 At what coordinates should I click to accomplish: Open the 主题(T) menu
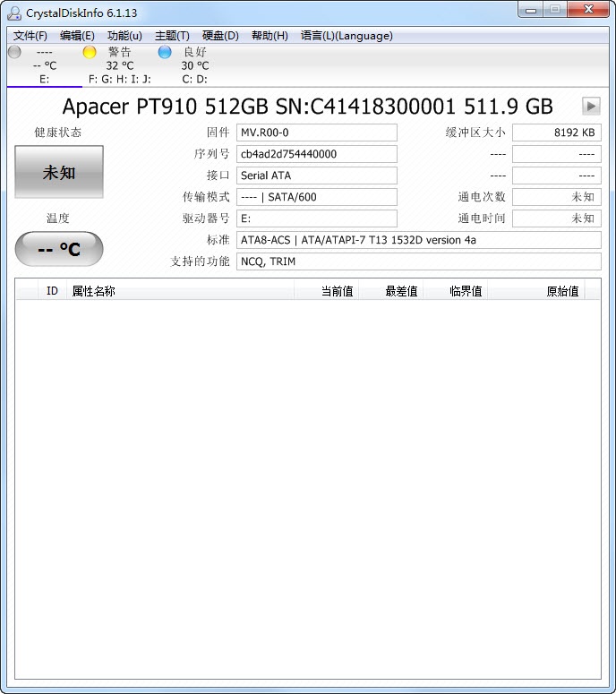(x=172, y=36)
